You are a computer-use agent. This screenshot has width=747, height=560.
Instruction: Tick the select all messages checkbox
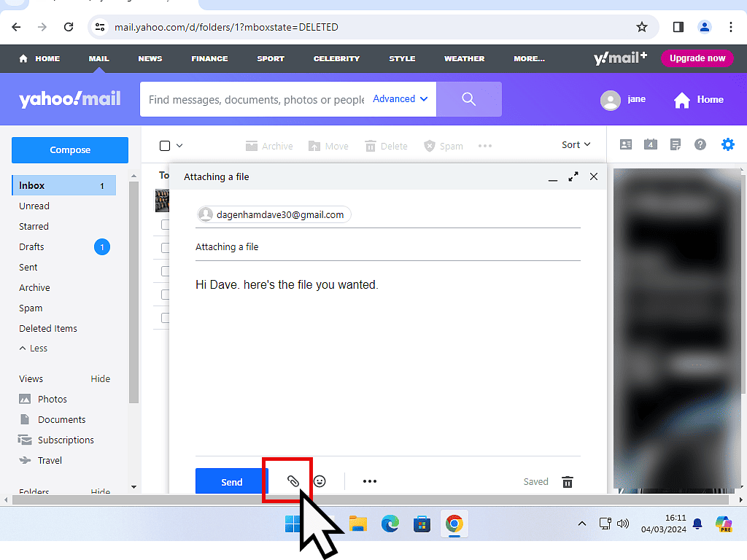(x=165, y=146)
